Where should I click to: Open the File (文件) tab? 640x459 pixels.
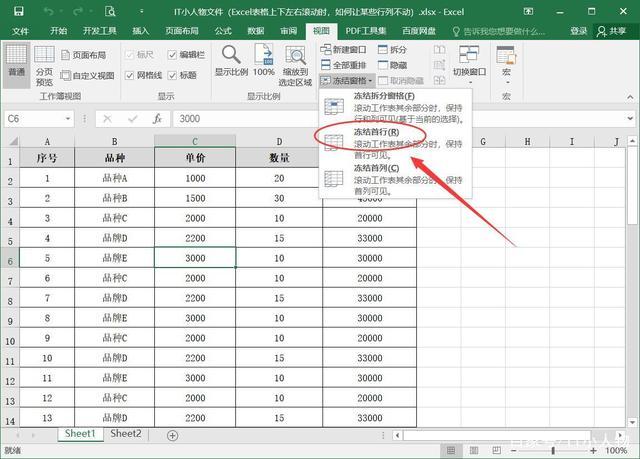coord(20,31)
